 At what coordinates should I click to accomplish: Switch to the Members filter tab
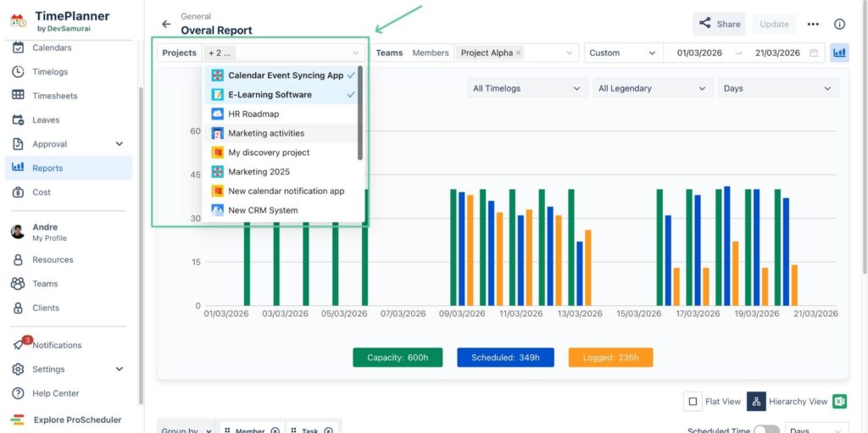430,53
